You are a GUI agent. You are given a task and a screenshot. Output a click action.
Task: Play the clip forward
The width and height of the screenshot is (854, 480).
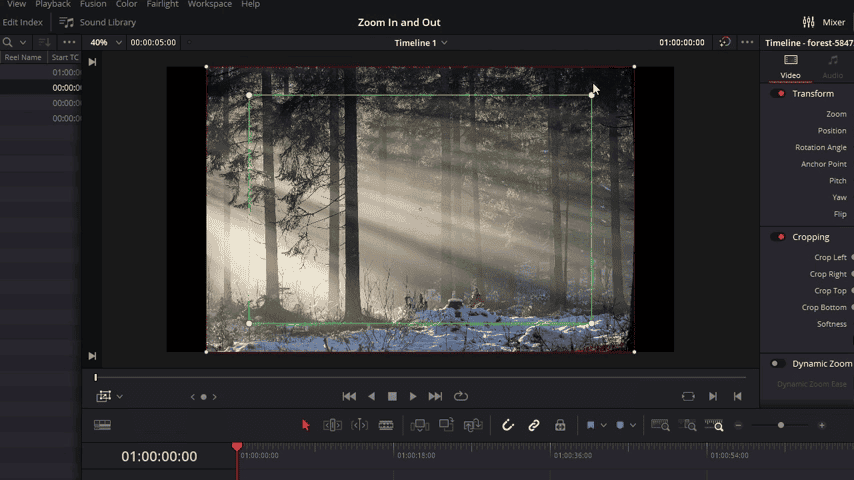(x=413, y=396)
